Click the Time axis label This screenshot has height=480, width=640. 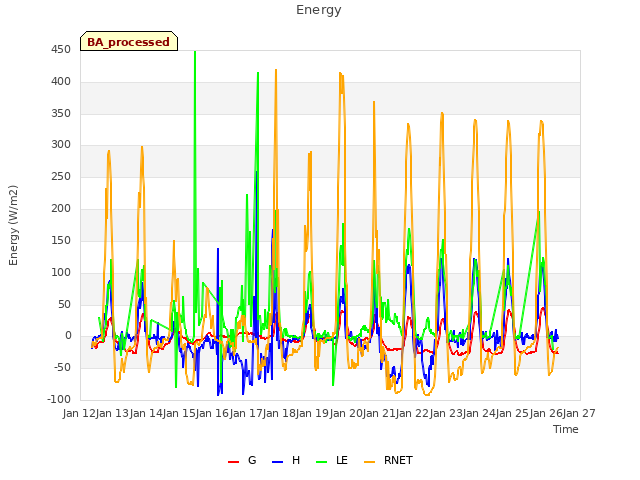[x=566, y=429]
